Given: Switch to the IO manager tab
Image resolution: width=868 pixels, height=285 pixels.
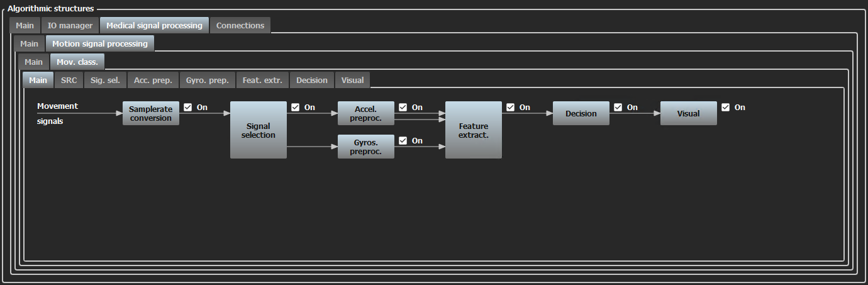Looking at the screenshot, I should pyautogui.click(x=70, y=26).
